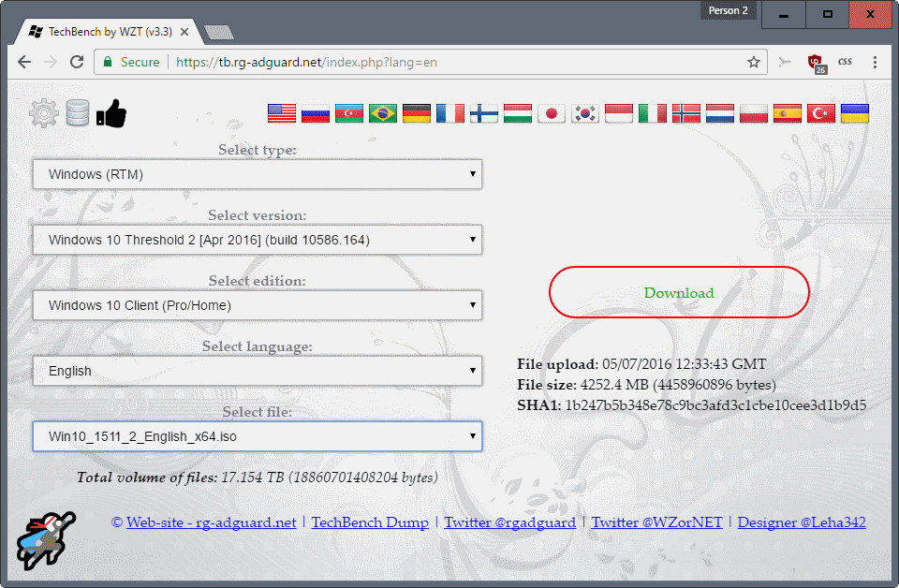
Task: Switch language with the Hungarian flag
Action: [518, 113]
